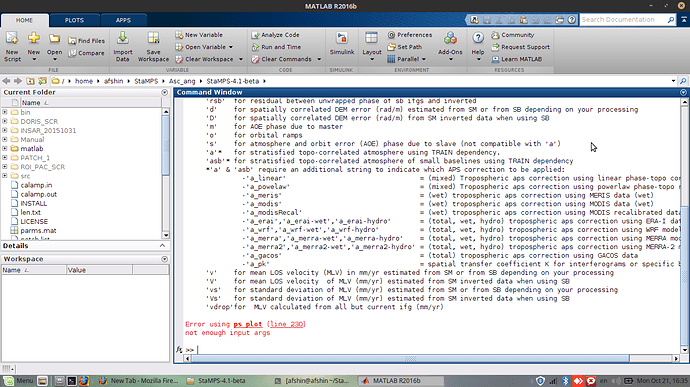Open Command Window actions menu
690x387 pixels.
pyautogui.click(x=683, y=92)
